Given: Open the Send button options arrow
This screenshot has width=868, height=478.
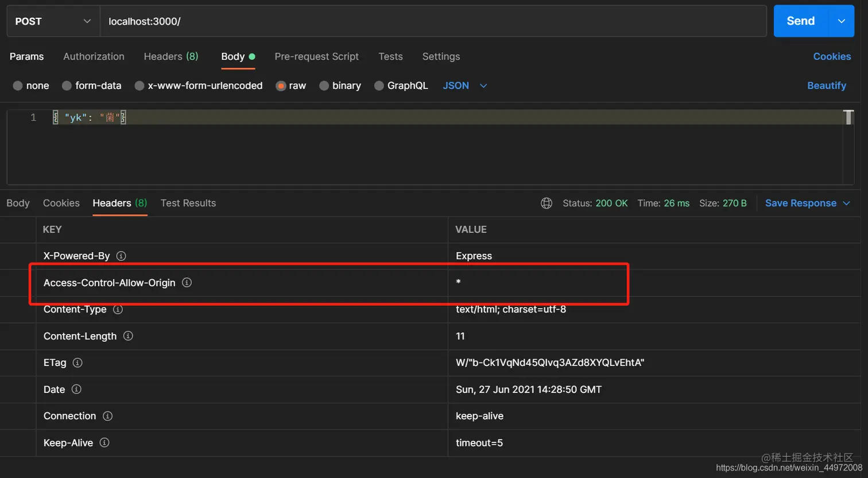Looking at the screenshot, I should 842,21.
